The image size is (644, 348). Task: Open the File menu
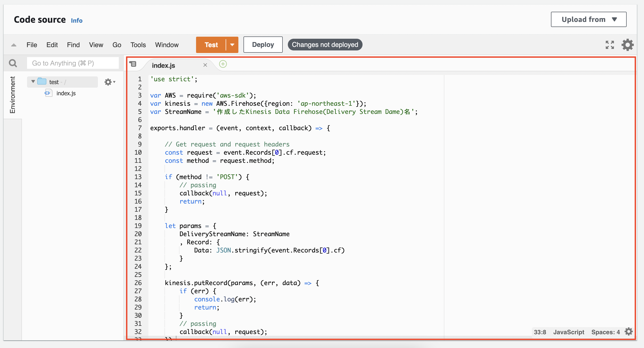(32, 45)
